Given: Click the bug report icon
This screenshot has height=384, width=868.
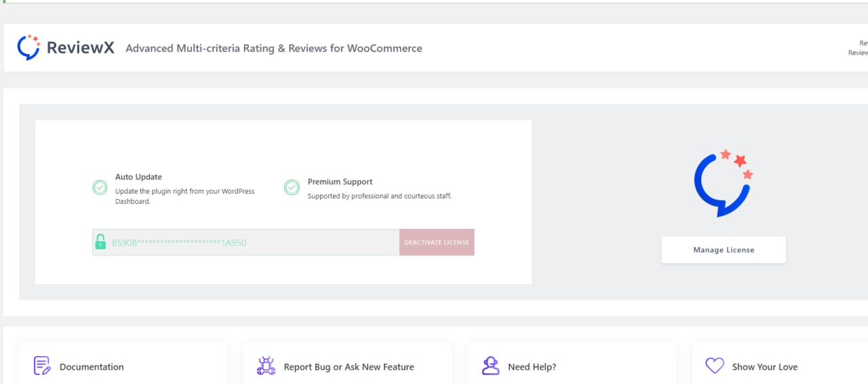Looking at the screenshot, I should (x=266, y=366).
